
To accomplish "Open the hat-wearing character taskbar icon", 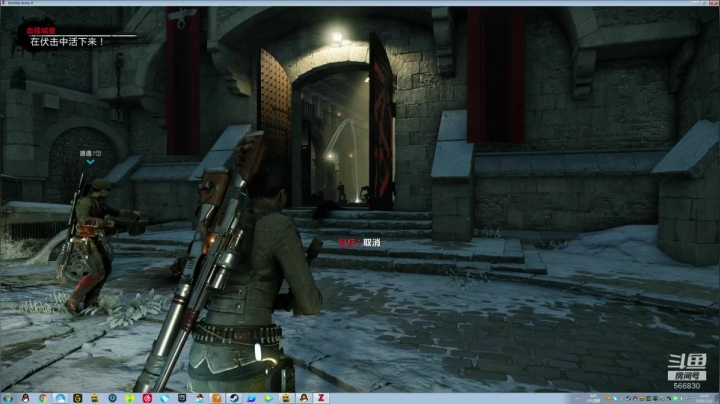I will coord(200,398).
